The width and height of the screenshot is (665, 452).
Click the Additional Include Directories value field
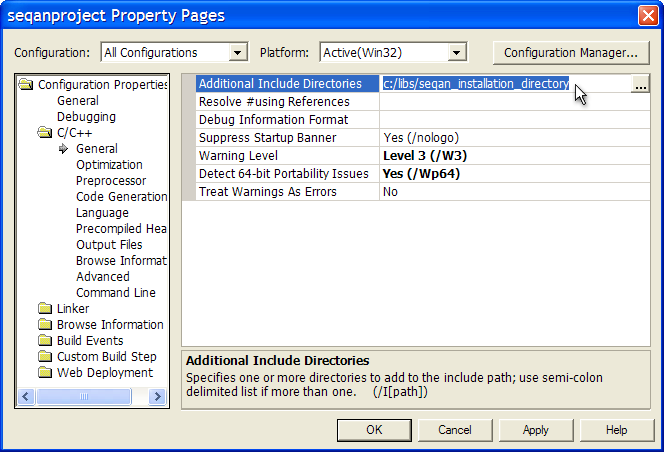click(500, 85)
